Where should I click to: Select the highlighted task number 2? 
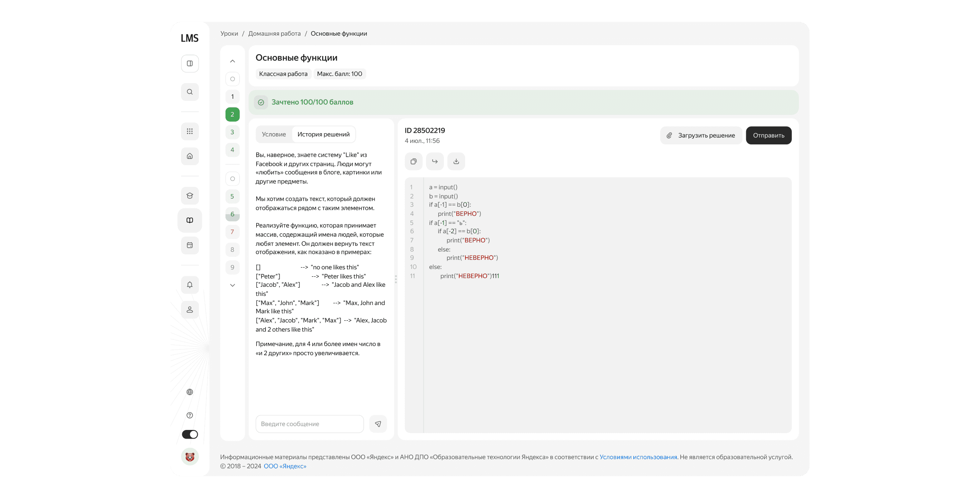point(233,115)
